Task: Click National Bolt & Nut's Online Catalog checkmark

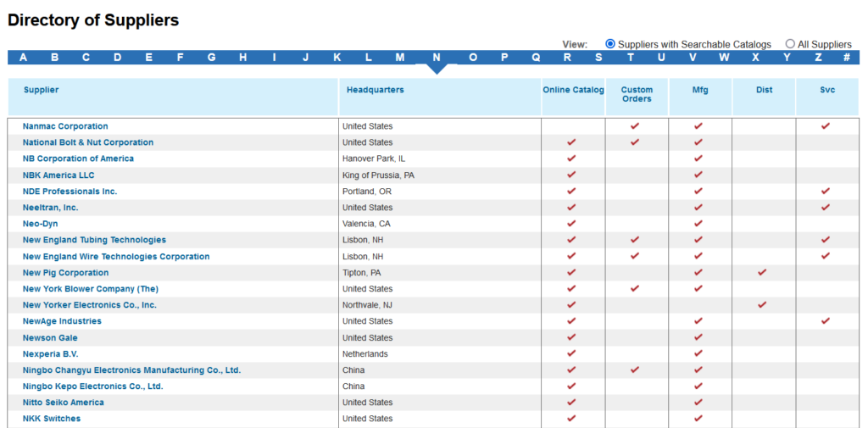Action: pyautogui.click(x=572, y=142)
